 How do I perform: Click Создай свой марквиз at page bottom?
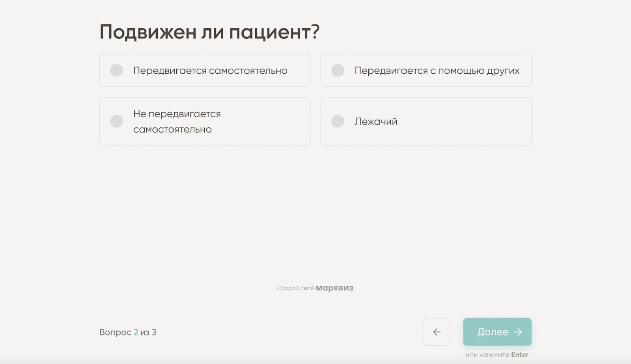point(315,288)
